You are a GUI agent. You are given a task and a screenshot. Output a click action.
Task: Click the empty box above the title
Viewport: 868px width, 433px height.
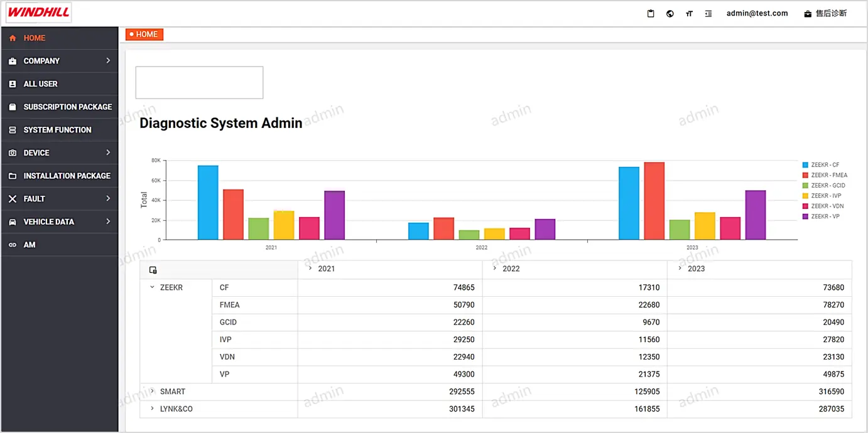click(x=199, y=82)
